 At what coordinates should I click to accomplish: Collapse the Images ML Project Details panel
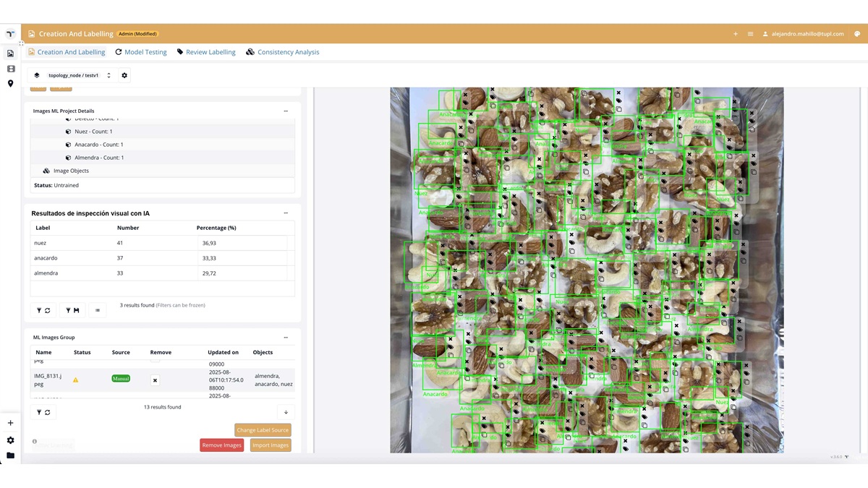coord(286,111)
